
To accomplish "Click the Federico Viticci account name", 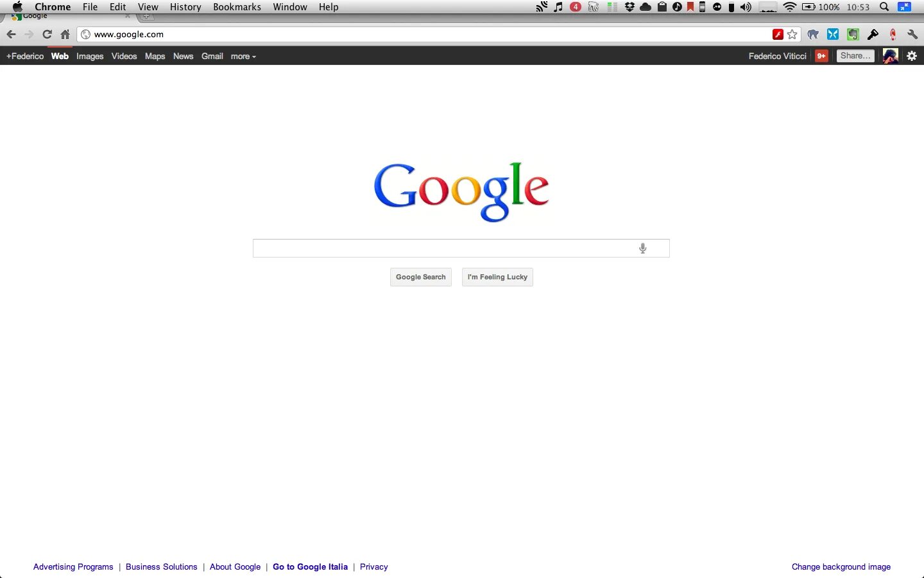I will tap(777, 57).
